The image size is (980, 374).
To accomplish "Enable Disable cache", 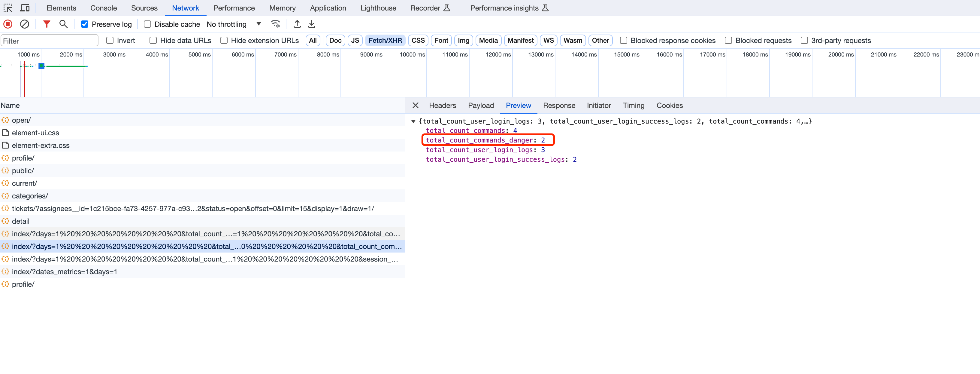I will pyautogui.click(x=147, y=24).
